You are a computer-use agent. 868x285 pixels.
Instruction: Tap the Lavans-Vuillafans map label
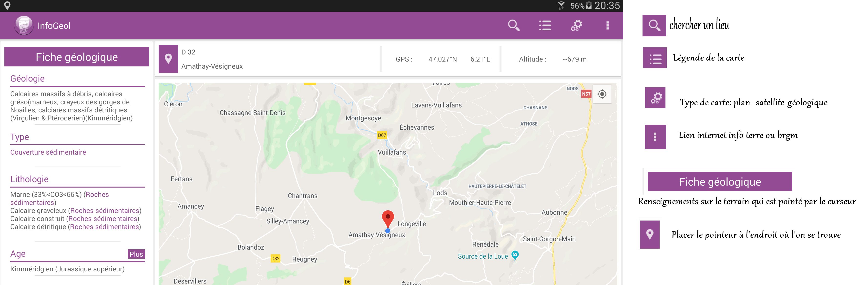[x=436, y=105]
